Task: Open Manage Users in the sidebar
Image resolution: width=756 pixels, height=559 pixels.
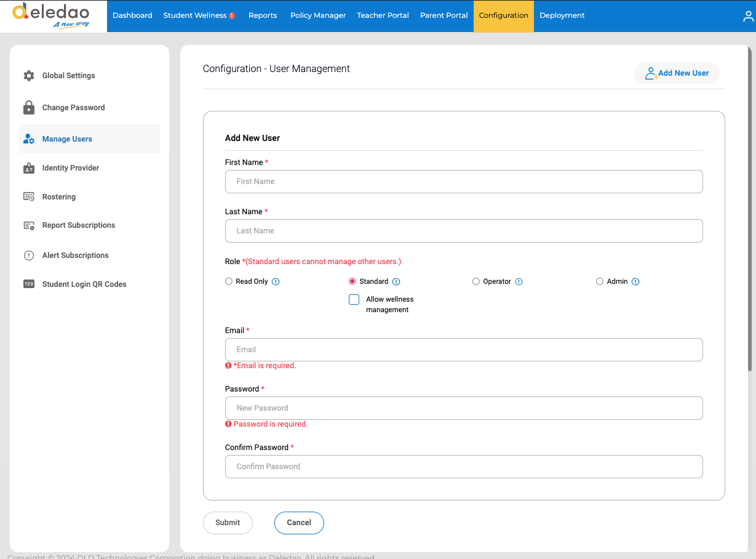Action: (x=90, y=139)
